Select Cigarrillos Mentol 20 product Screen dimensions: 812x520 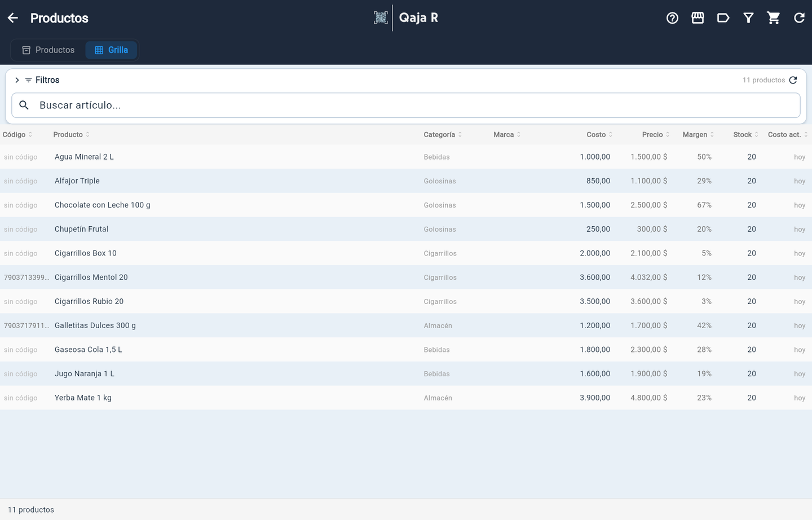[91, 277]
